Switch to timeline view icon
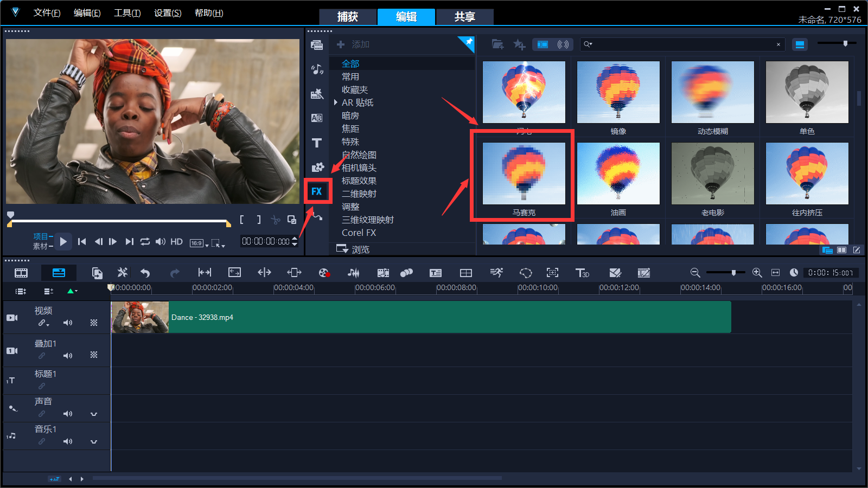The width and height of the screenshot is (868, 488). 59,273
